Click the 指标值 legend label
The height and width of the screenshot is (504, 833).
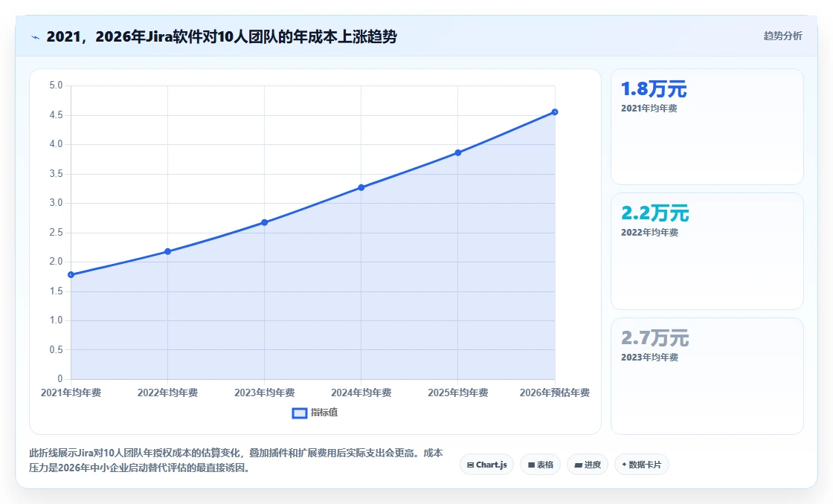click(x=324, y=413)
